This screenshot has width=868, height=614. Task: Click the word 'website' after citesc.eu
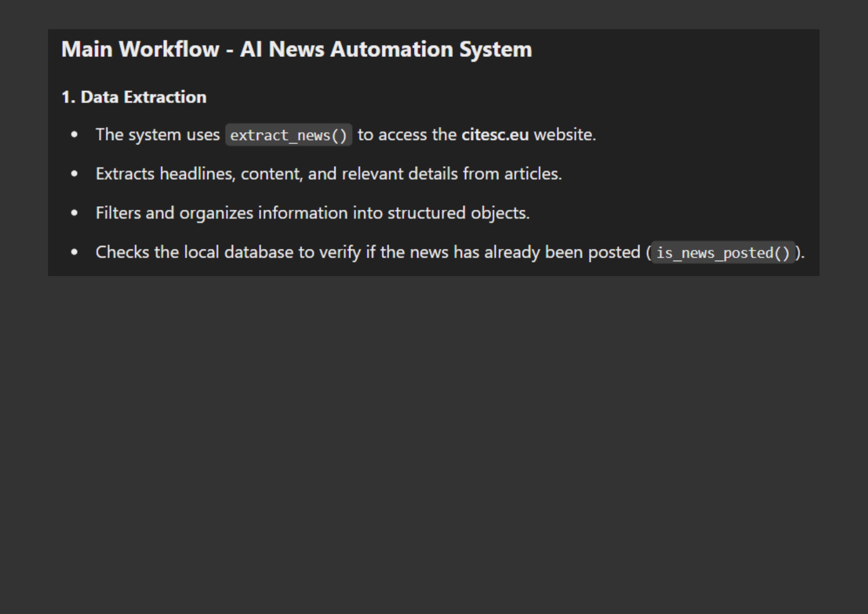[563, 135]
